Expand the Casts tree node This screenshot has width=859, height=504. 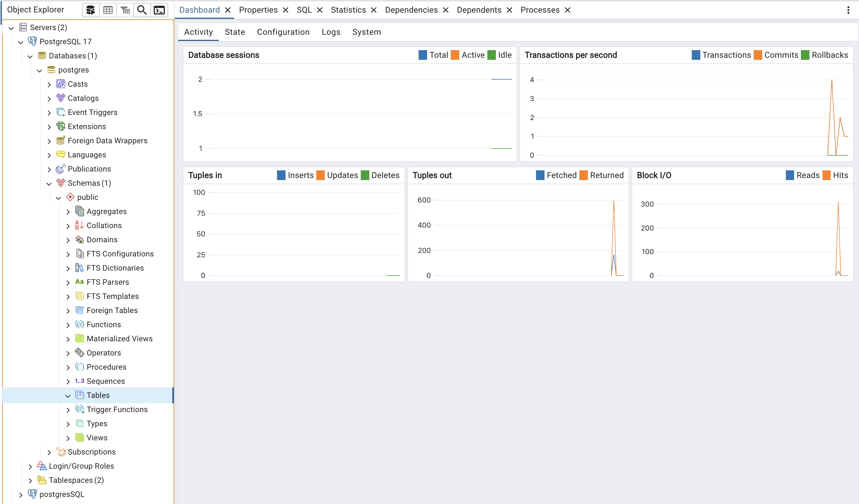click(49, 85)
